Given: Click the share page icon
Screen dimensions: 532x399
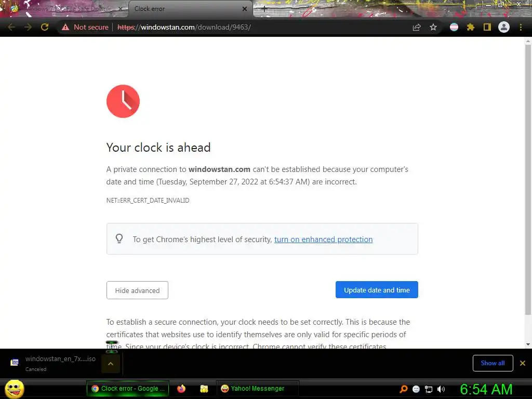Looking at the screenshot, I should [x=417, y=27].
